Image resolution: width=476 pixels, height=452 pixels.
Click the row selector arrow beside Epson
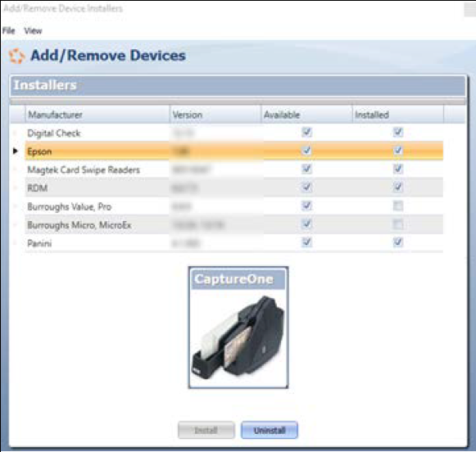(x=16, y=151)
